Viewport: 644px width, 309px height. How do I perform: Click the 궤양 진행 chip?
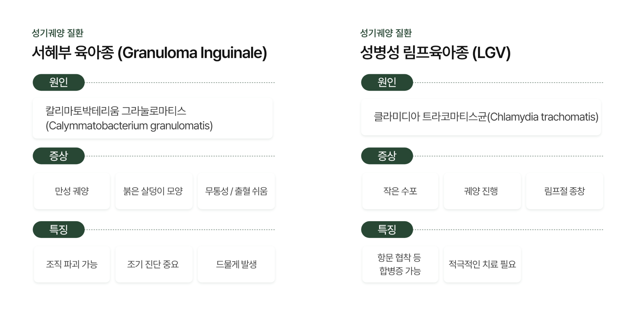coord(482,191)
